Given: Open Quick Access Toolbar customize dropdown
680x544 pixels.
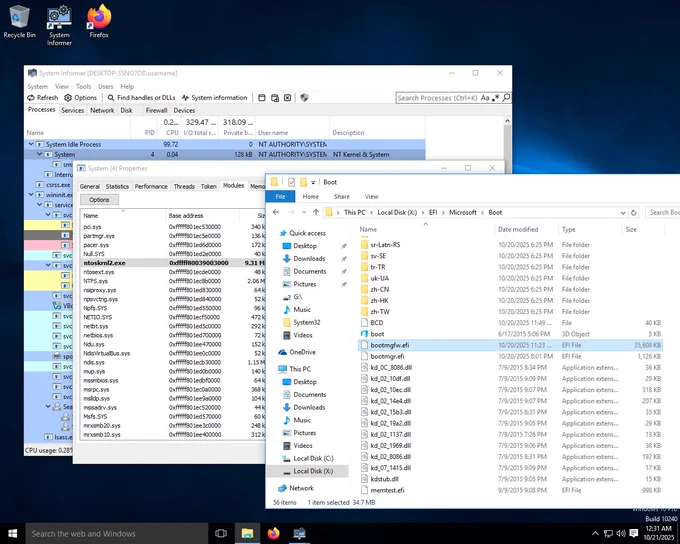Looking at the screenshot, I should (x=313, y=183).
